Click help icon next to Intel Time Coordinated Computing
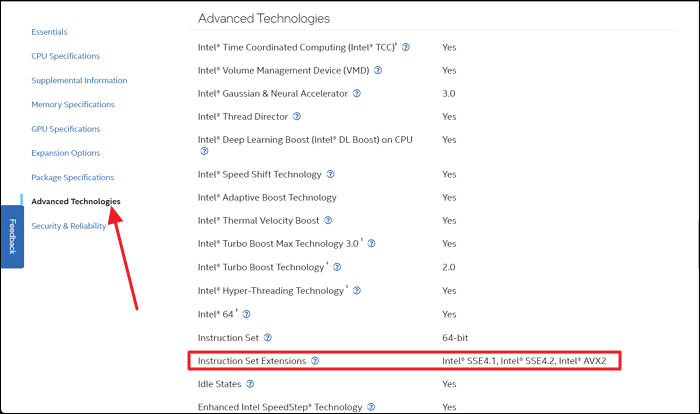 coord(406,47)
